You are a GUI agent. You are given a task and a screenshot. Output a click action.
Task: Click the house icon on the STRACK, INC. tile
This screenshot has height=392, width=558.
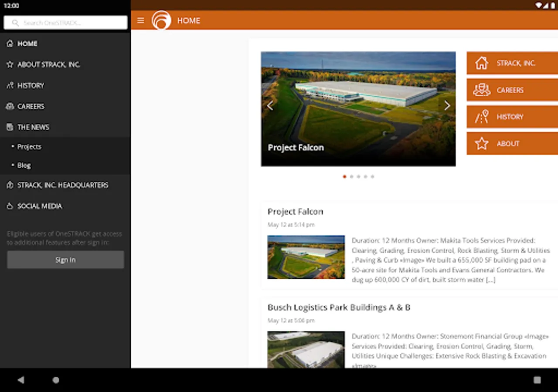click(x=482, y=63)
